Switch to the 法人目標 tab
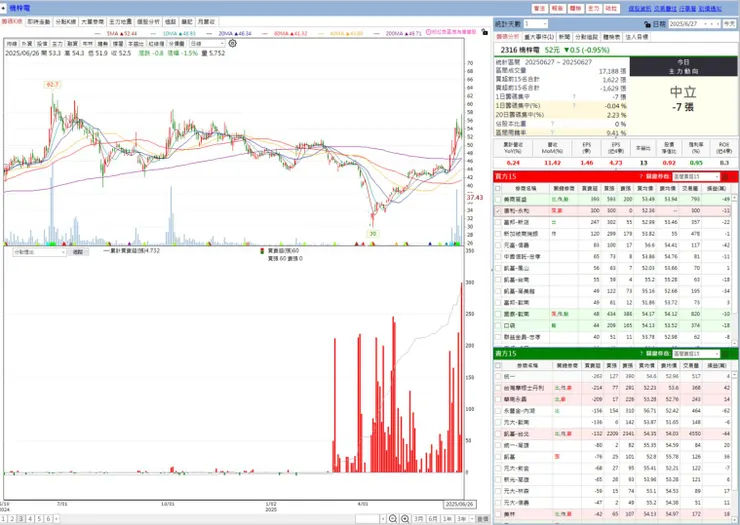The width and height of the screenshot is (740, 525). point(637,37)
